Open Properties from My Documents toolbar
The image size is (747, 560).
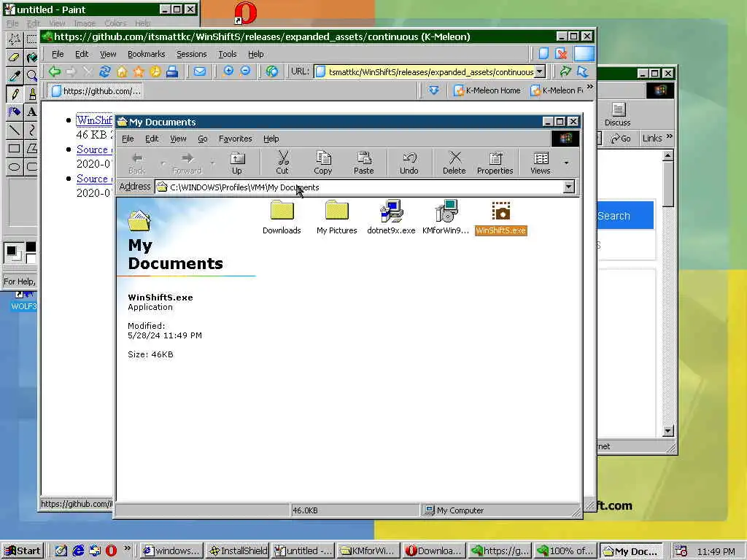pyautogui.click(x=495, y=163)
